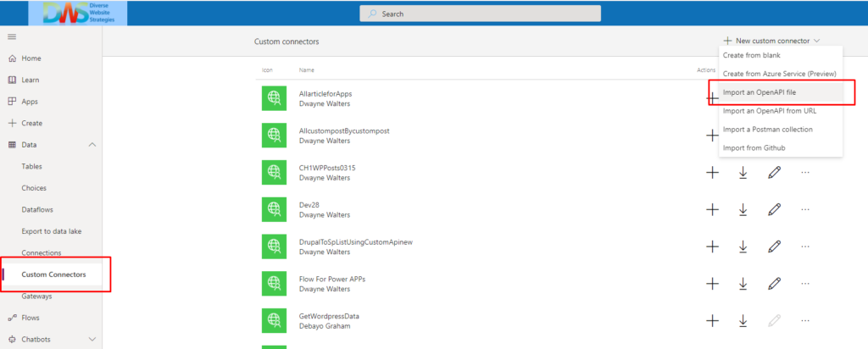Edit the Flow For Power APPs connector

click(x=775, y=284)
